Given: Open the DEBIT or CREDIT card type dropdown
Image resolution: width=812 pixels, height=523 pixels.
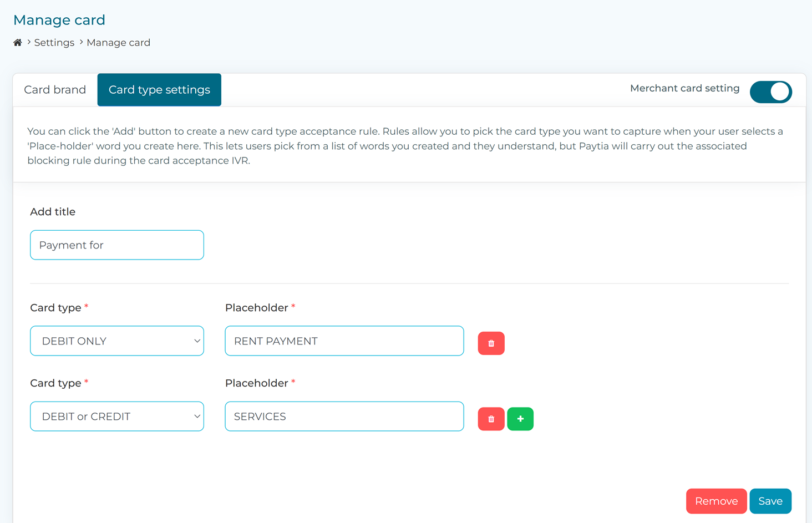Looking at the screenshot, I should [116, 416].
